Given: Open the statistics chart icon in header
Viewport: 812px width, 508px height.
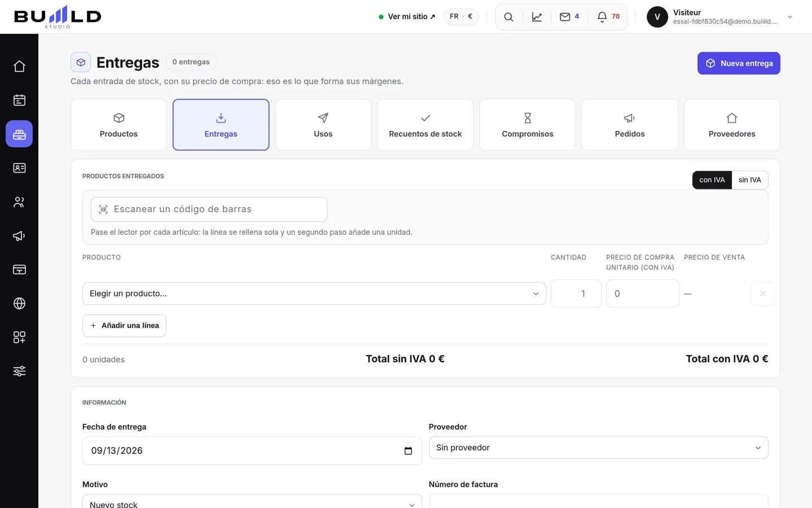Looking at the screenshot, I should 537,17.
